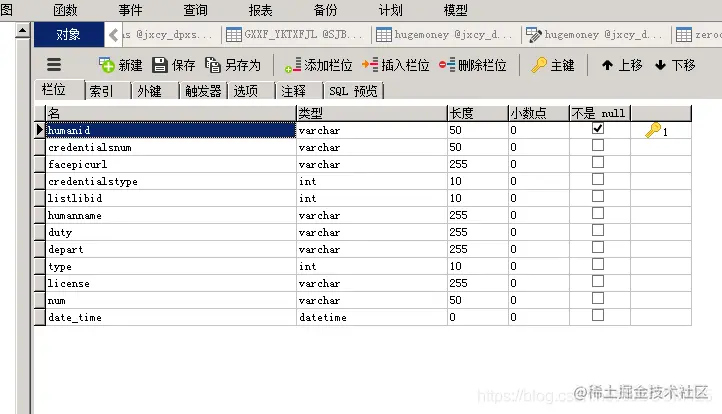The height and width of the screenshot is (414, 722).
Task: Select the humanname field name cell
Action: pos(171,216)
